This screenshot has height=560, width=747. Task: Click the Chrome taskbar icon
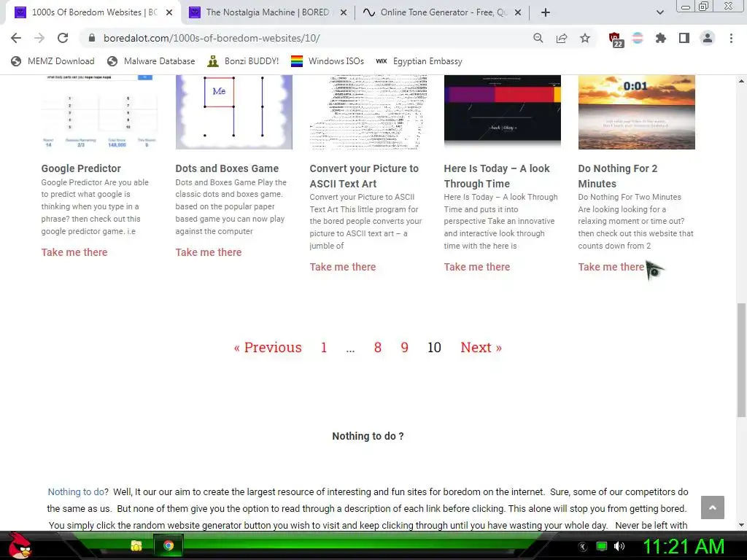click(169, 545)
